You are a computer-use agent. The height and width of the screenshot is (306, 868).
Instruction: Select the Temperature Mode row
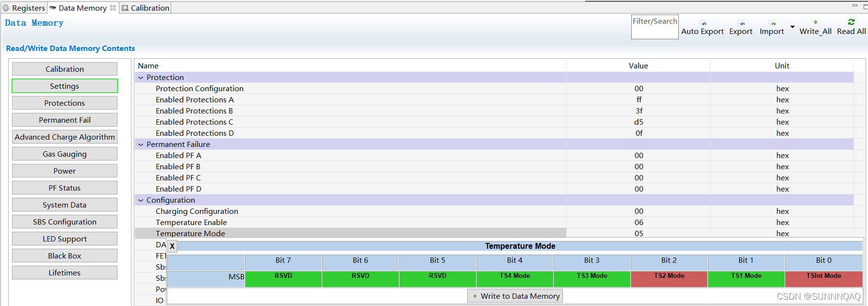(x=494, y=233)
